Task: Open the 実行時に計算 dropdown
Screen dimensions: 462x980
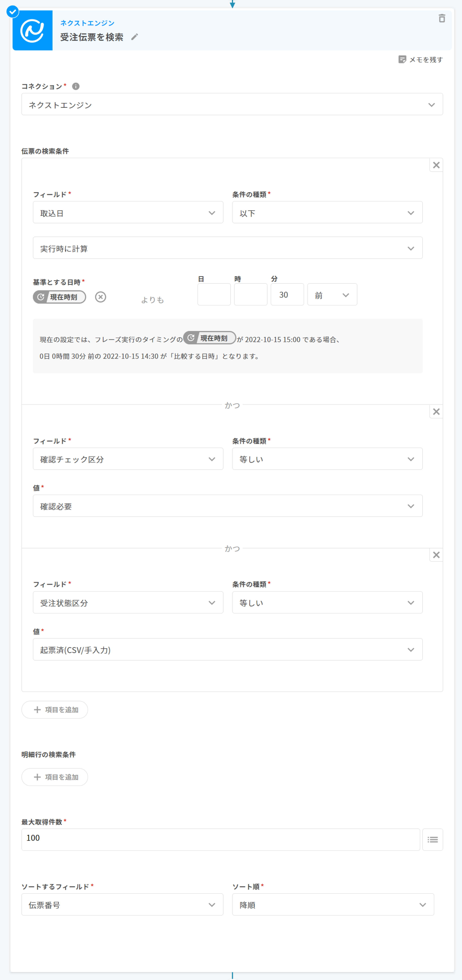Action: 227,248
